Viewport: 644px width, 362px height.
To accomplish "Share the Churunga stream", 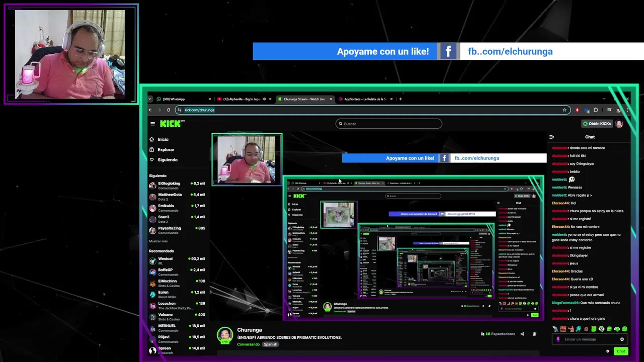I will click(x=522, y=334).
